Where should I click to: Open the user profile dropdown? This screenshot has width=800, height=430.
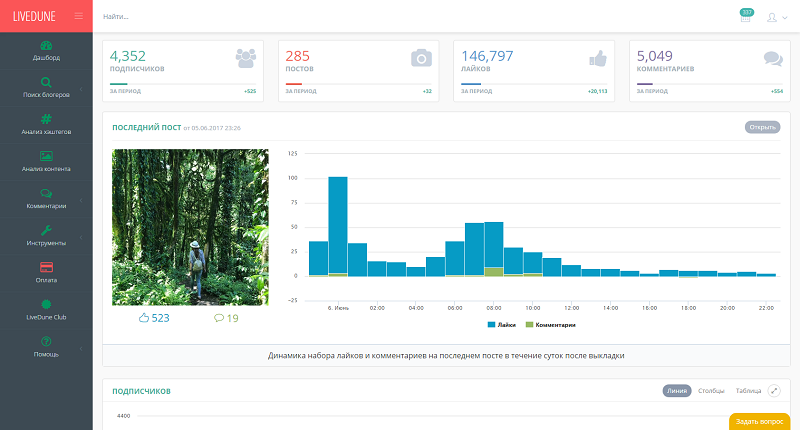click(776, 17)
